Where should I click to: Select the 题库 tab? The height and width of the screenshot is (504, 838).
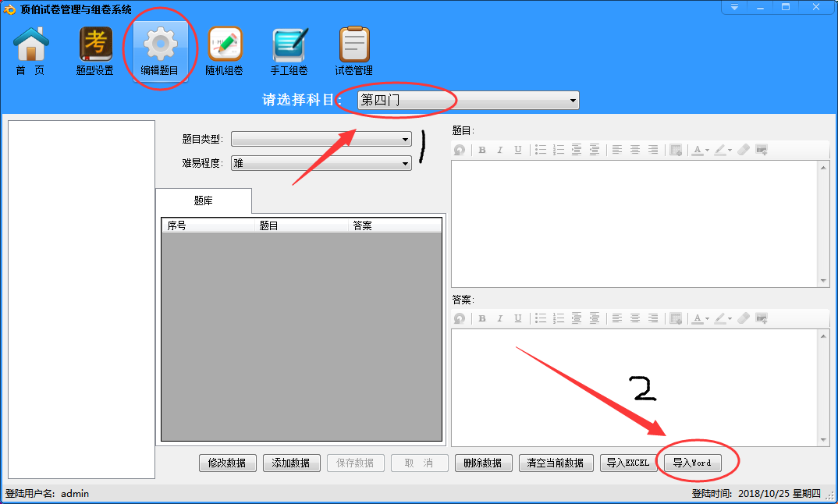coord(204,201)
